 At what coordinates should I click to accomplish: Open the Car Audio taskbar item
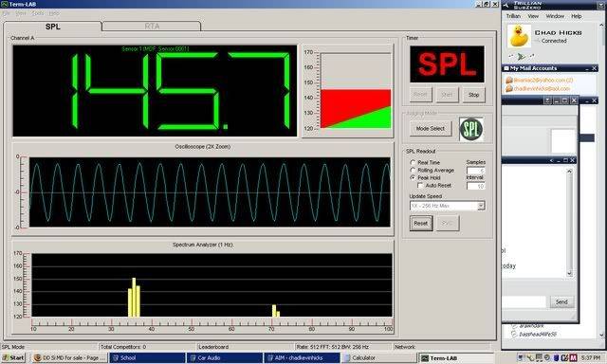pos(225,357)
